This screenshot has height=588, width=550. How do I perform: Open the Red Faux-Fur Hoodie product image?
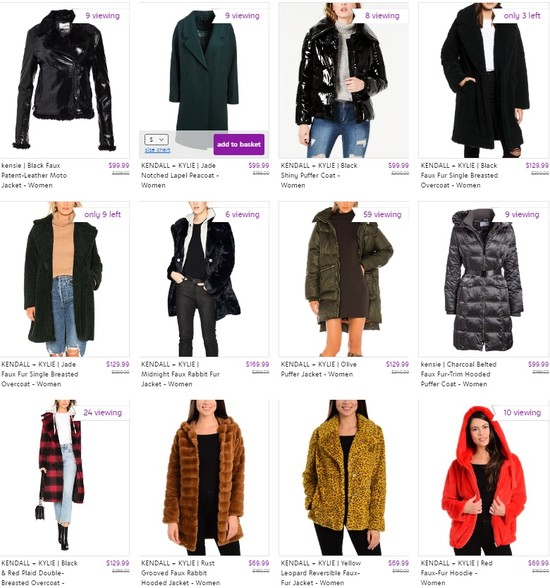483,478
